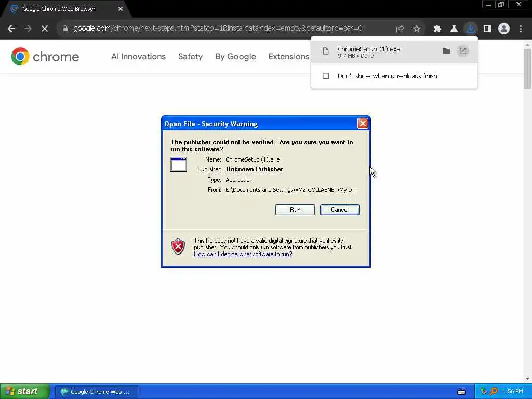This screenshot has height=399, width=532.
Task: Select the Google Chrome Web Browser tab
Action: click(x=64, y=9)
